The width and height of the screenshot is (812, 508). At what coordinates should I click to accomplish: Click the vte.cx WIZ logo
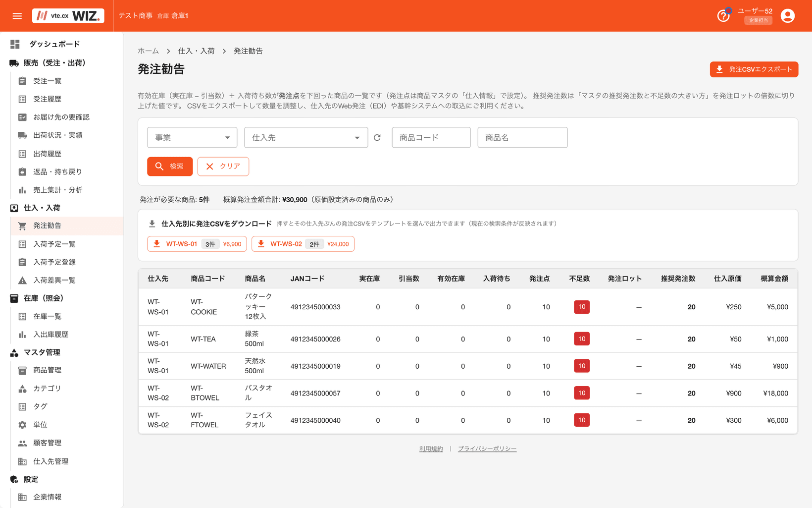click(68, 16)
